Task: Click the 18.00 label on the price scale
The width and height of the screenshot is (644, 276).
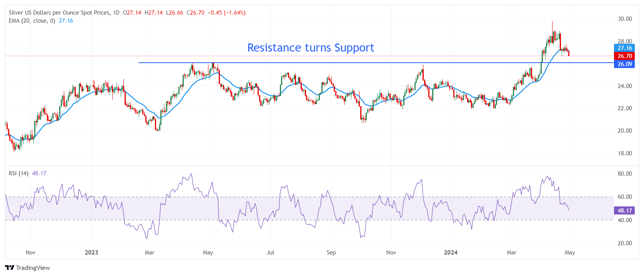Action: (624, 153)
